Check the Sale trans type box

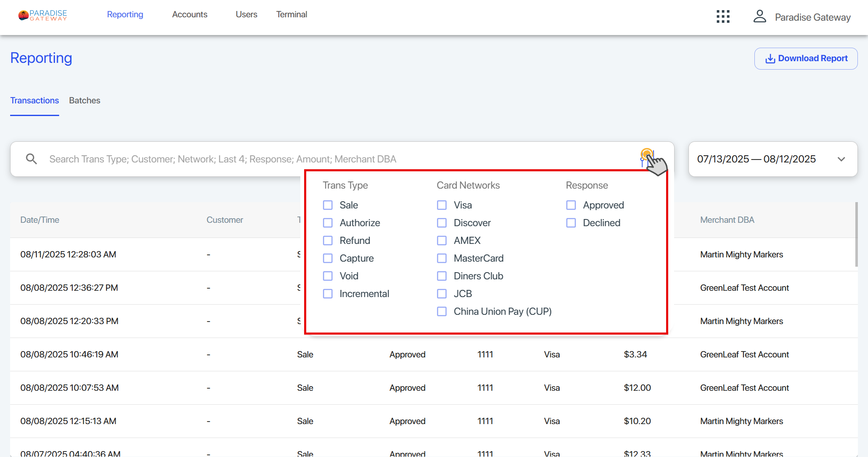coord(328,205)
